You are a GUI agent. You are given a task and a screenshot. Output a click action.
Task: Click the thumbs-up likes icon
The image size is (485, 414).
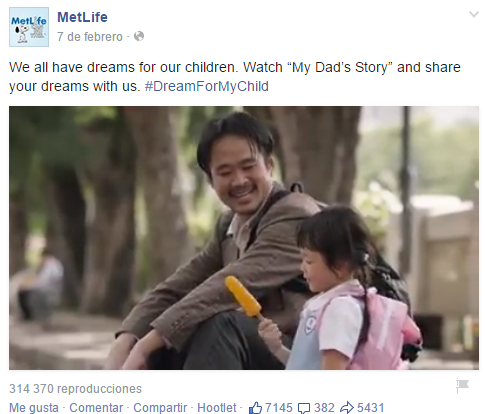[255, 408]
